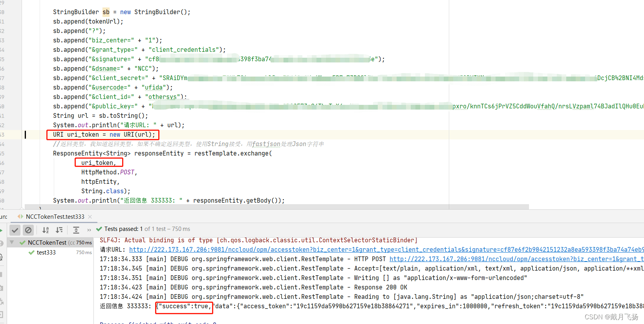
Task: Click the &dsname= "NCC" line
Action: click(106, 69)
